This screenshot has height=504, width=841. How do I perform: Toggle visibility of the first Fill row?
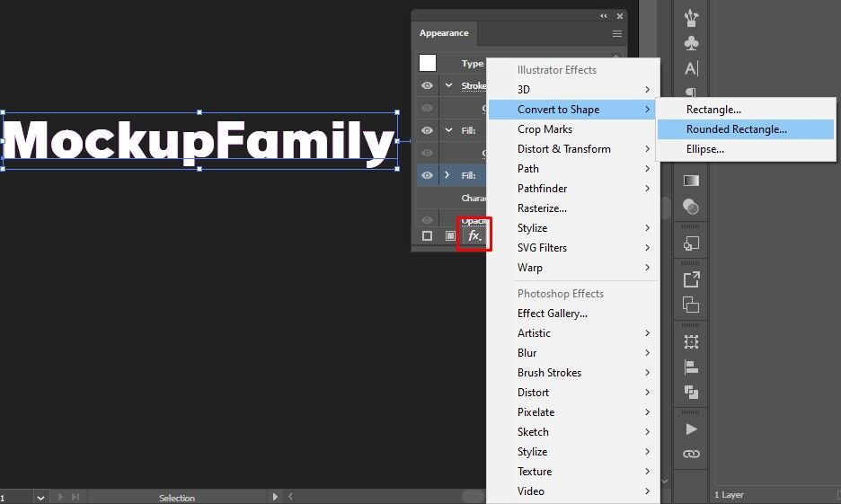pyautogui.click(x=428, y=130)
